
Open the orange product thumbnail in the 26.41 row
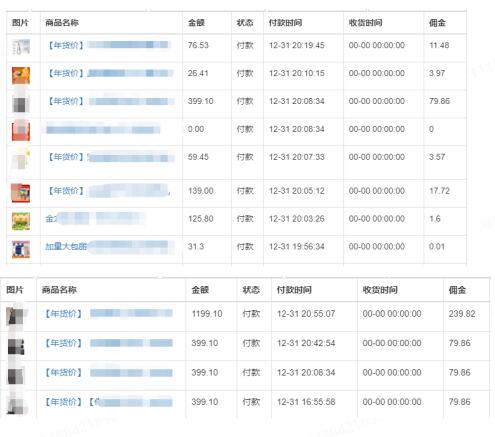21,75
